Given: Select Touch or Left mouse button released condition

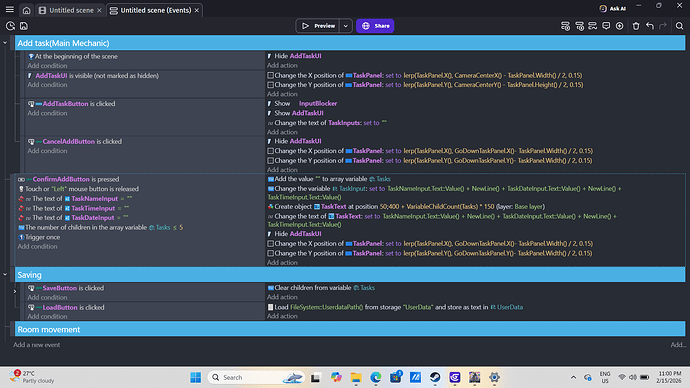Looking at the screenshot, I should pos(78,189).
